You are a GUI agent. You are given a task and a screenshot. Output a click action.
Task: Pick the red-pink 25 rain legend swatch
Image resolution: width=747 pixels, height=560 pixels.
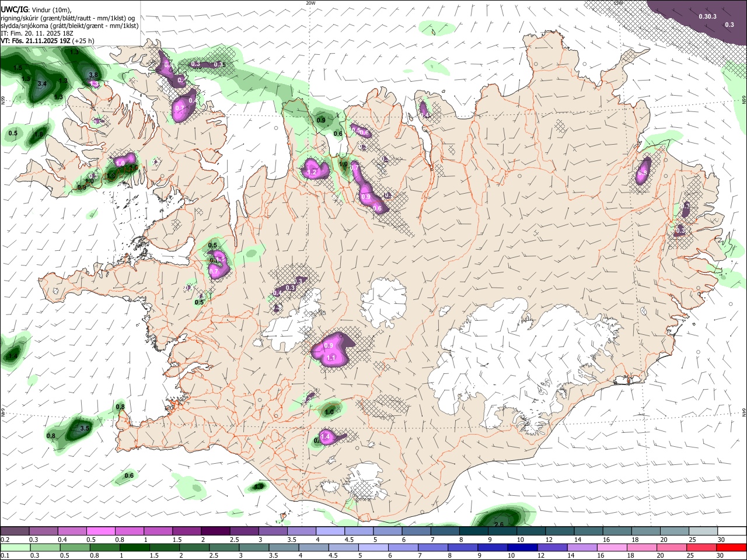(x=700, y=547)
